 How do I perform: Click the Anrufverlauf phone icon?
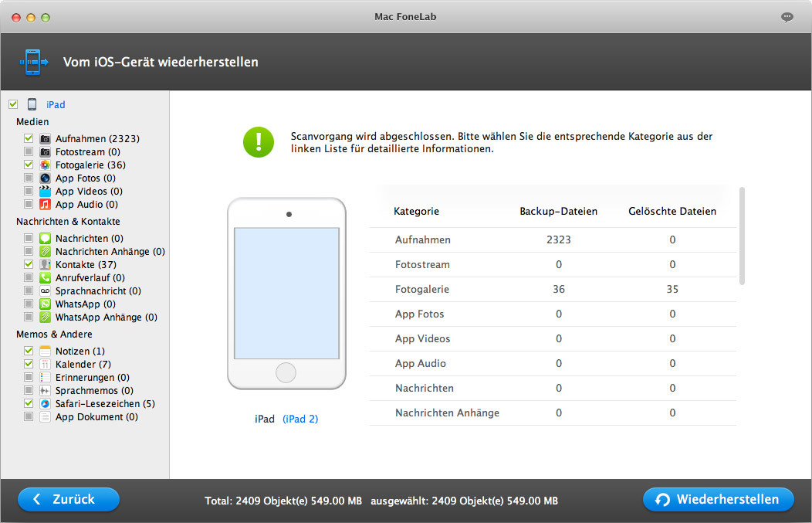pos(45,278)
